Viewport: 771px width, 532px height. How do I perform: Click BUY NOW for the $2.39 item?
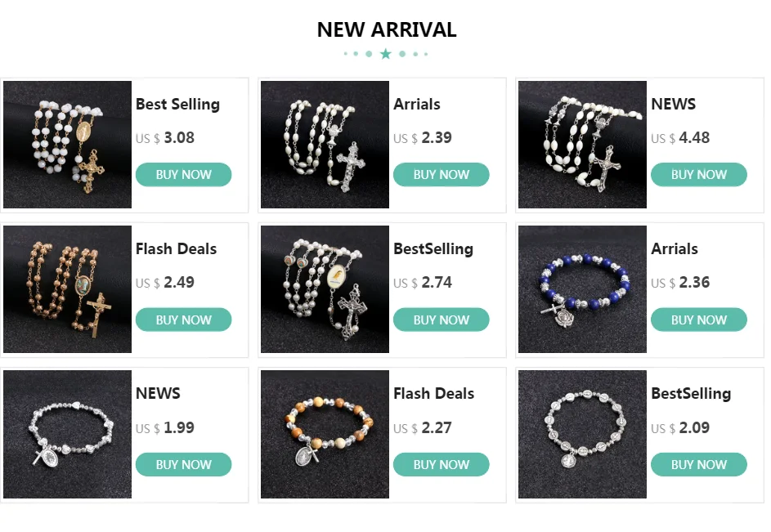click(x=441, y=175)
